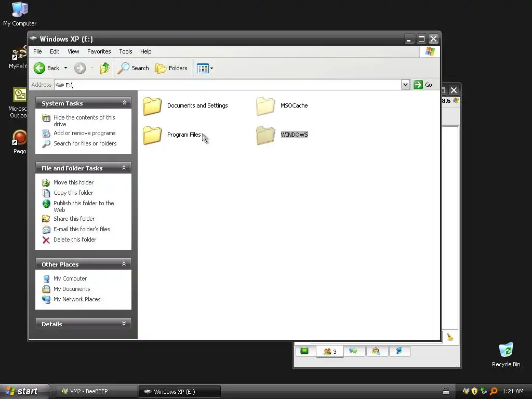Click the orange magnifier tray icon
The image size is (532, 399).
pyautogui.click(x=494, y=391)
